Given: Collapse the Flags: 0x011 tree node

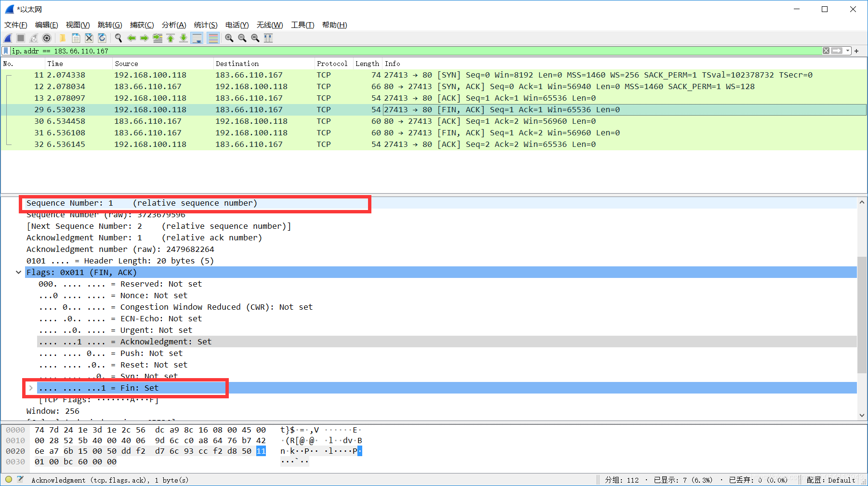Looking at the screenshot, I should pos(18,273).
